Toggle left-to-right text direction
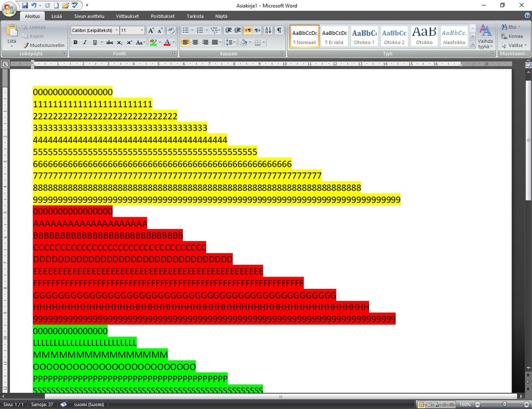 coord(248,30)
